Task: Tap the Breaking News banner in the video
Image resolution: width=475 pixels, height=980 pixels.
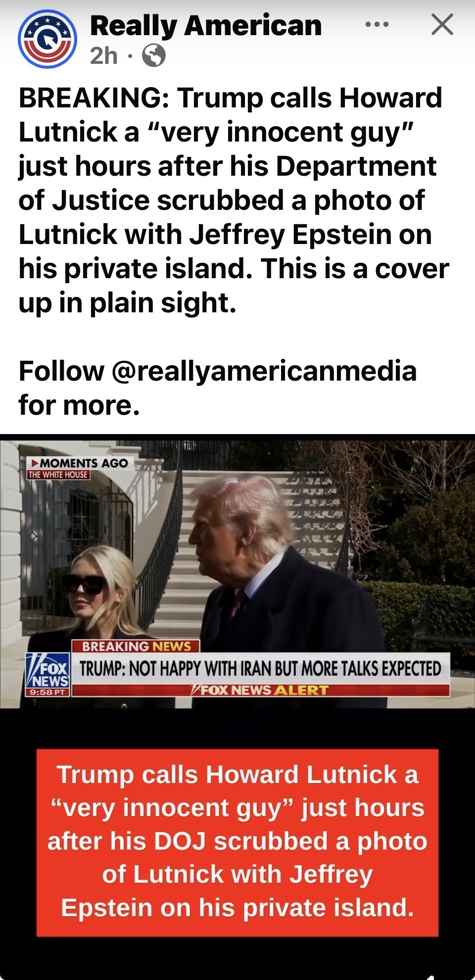Action: (136, 646)
